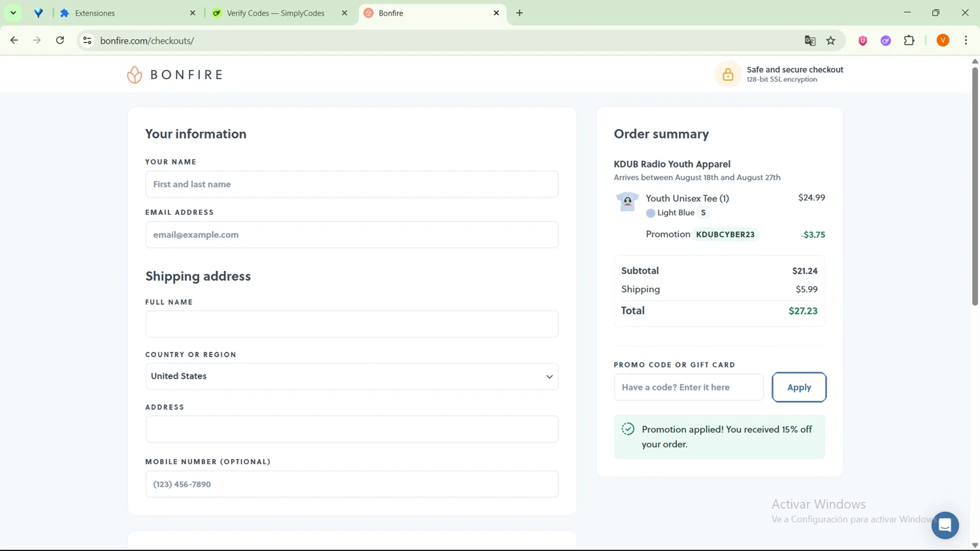Go back to previous page

pos(14,40)
